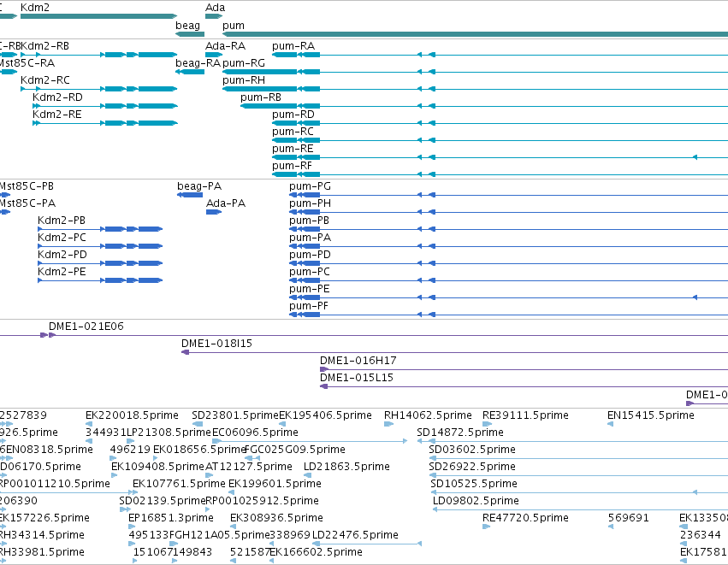Select the RE47720.5prime EST
The image size is (728, 565).
tap(525, 518)
